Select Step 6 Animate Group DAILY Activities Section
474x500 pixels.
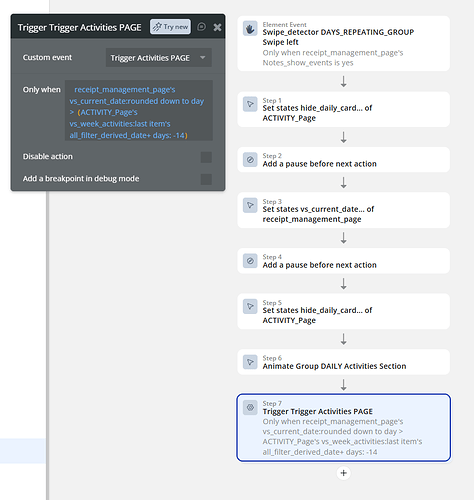point(343,362)
